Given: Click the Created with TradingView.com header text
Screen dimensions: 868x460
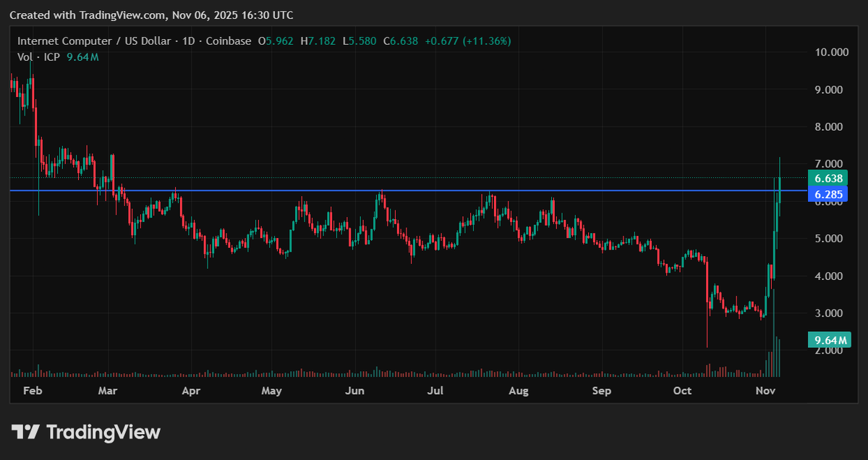Looking at the screenshot, I should point(152,15).
